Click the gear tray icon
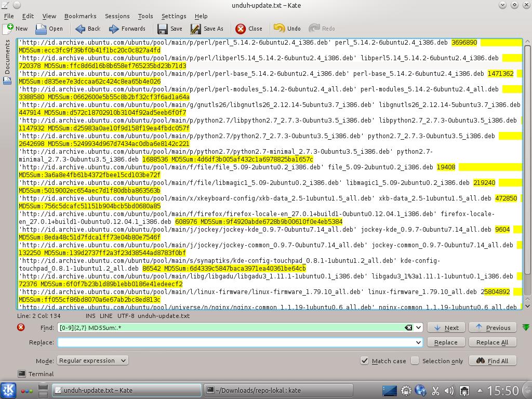532x399 pixels. click(x=406, y=391)
